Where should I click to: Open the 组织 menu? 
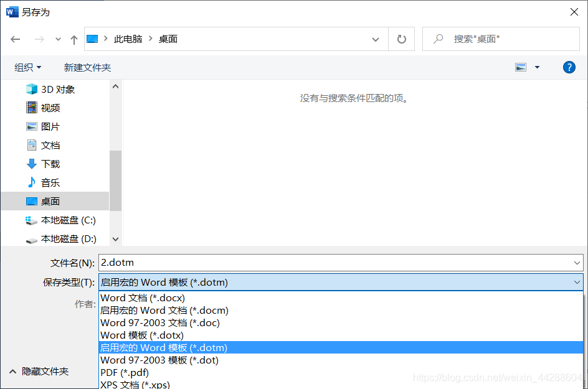(x=28, y=67)
